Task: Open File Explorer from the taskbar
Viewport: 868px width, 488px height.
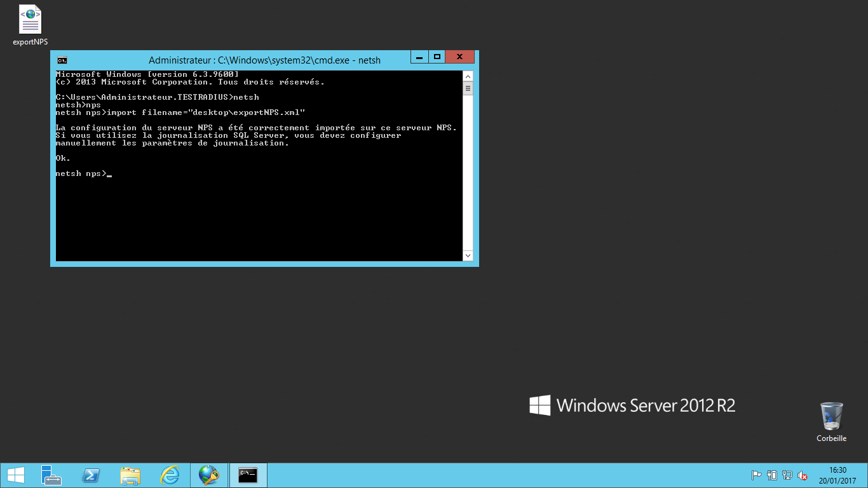Action: 130,475
